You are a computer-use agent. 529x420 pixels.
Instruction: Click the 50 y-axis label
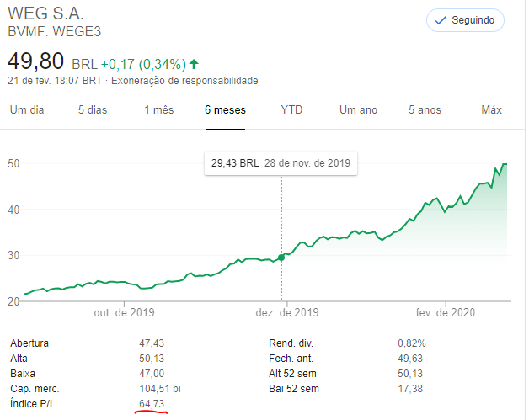coord(13,164)
